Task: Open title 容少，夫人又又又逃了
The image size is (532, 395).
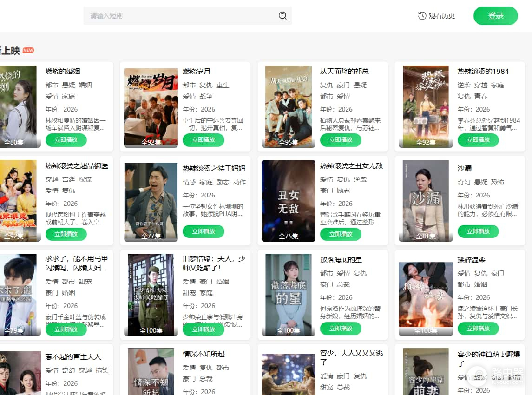Action: [x=352, y=357]
